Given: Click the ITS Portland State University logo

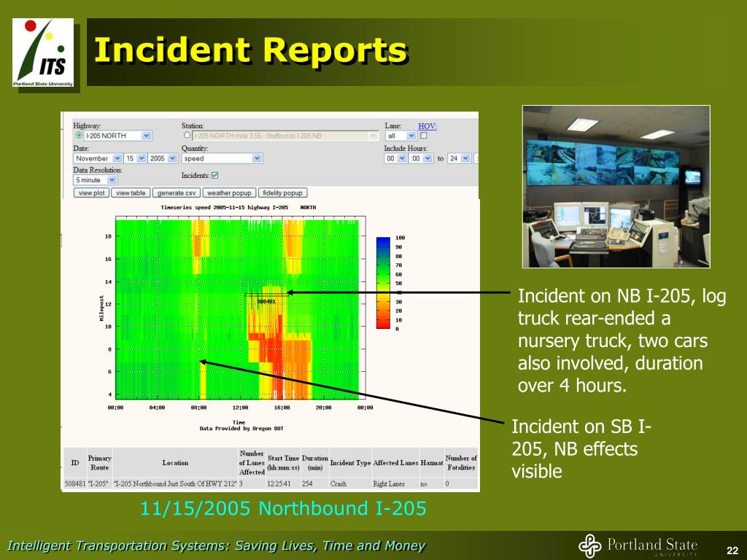Looking at the screenshot, I should [43, 52].
